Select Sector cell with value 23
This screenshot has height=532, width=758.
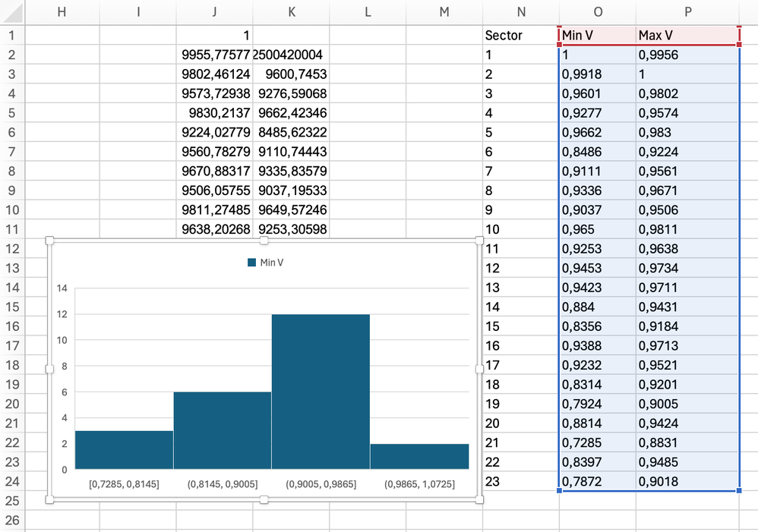click(520, 481)
